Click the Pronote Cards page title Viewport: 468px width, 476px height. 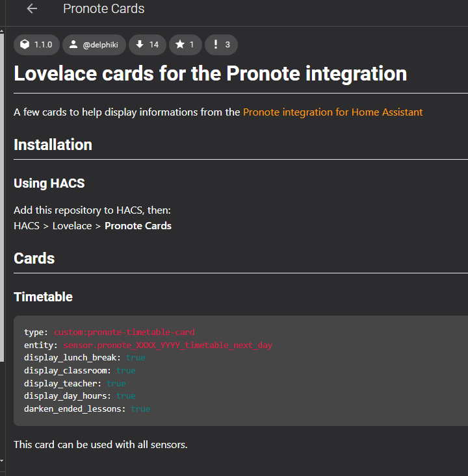click(103, 8)
